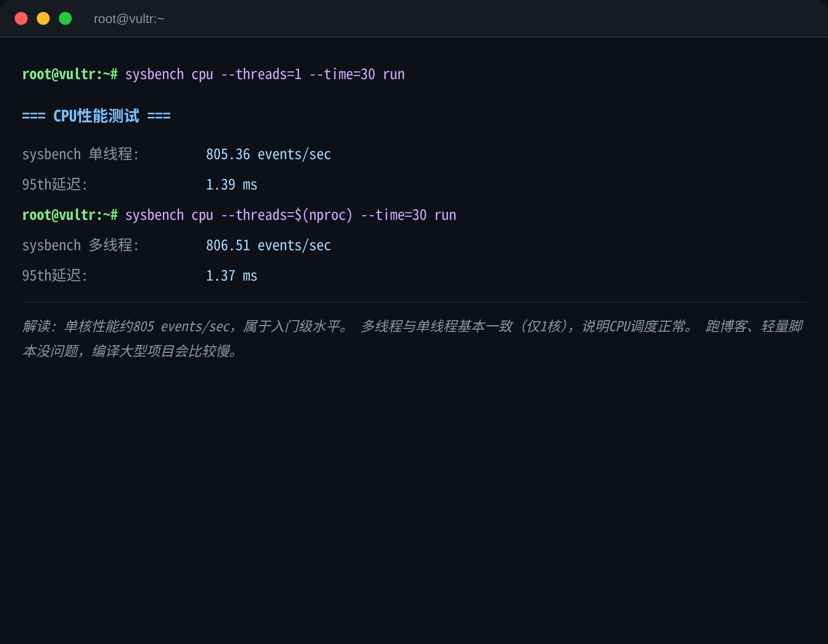Click the first command sysbench cpu --threads=1
The width and height of the screenshot is (828, 644).
265,74
